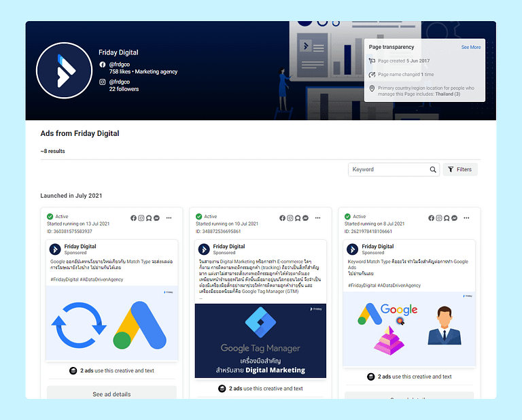522x420 pixels.
Task: Click "758 likes • Marketing agency" text
Action: click(x=143, y=71)
